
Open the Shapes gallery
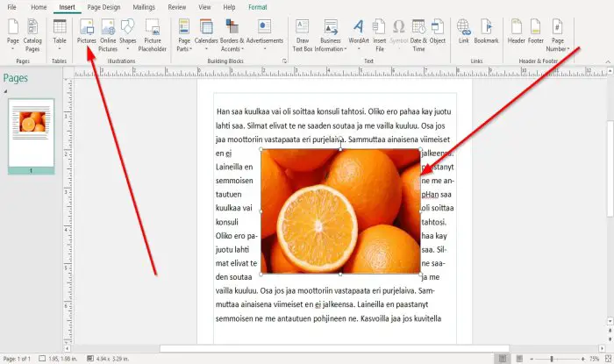tap(128, 33)
